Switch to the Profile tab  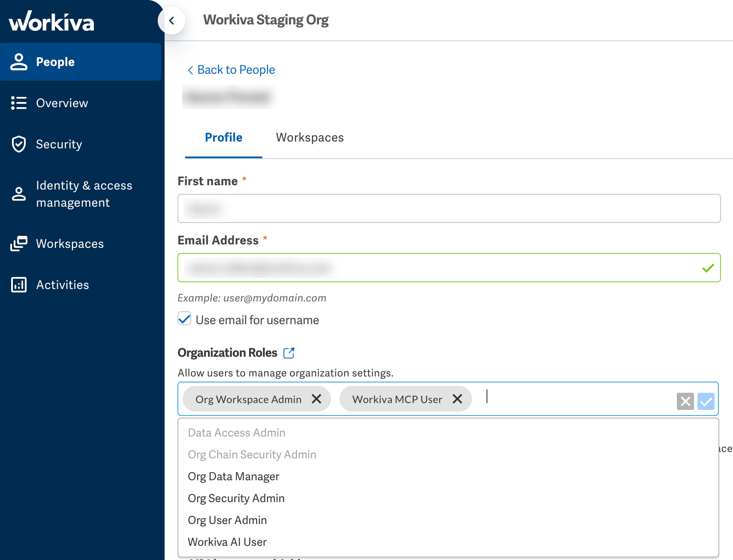(223, 138)
